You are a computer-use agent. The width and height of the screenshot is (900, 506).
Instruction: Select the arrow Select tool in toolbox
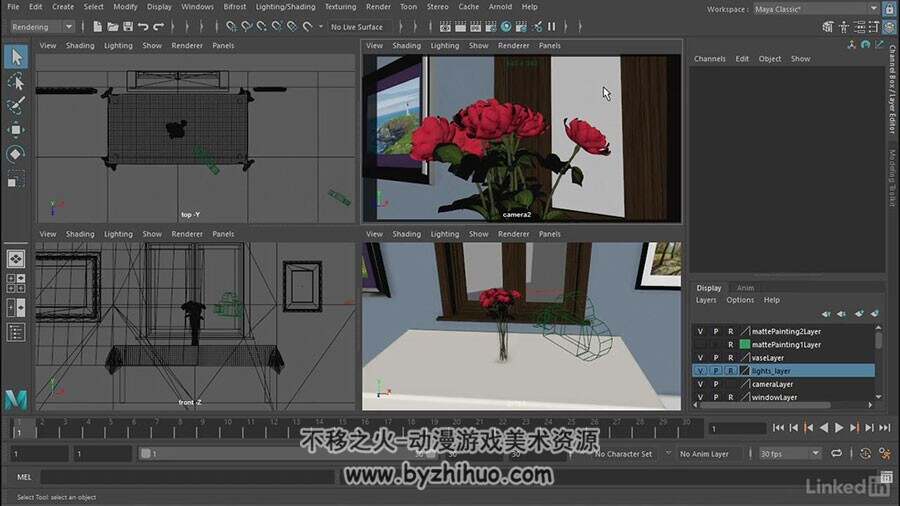pyautogui.click(x=15, y=57)
